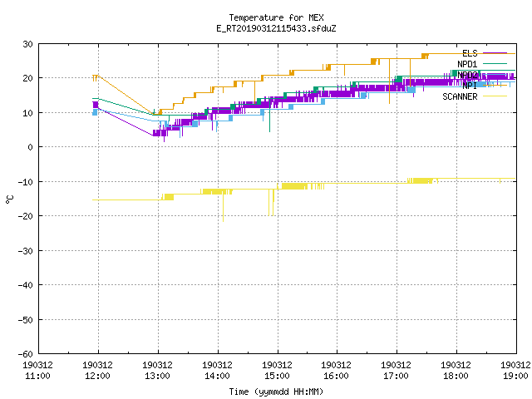532x399 pixels.
Task: Click the yellow SCANNER legend line sample
Action: pos(495,96)
